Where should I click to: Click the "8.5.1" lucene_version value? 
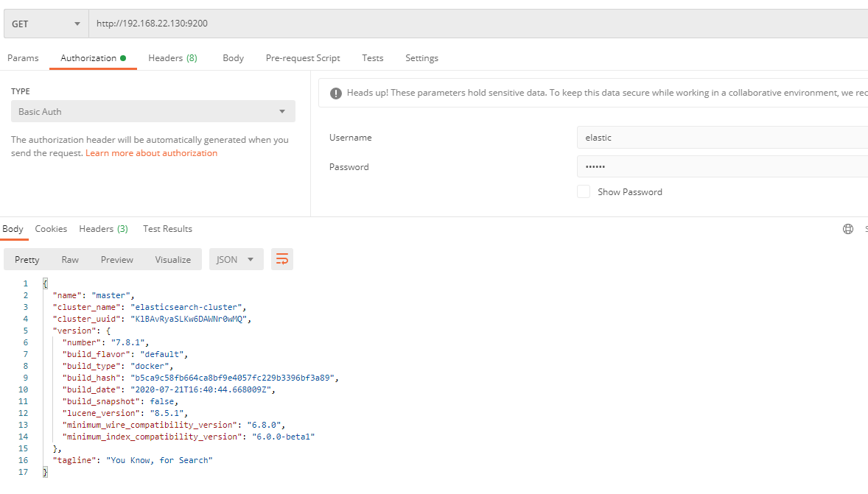coord(167,413)
